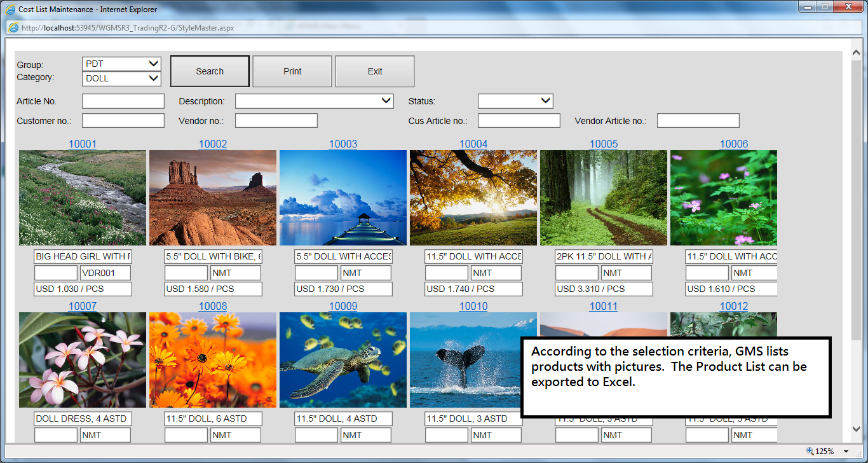This screenshot has width=868, height=463.
Task: Click the page icon beside the URL
Action: 13,27
